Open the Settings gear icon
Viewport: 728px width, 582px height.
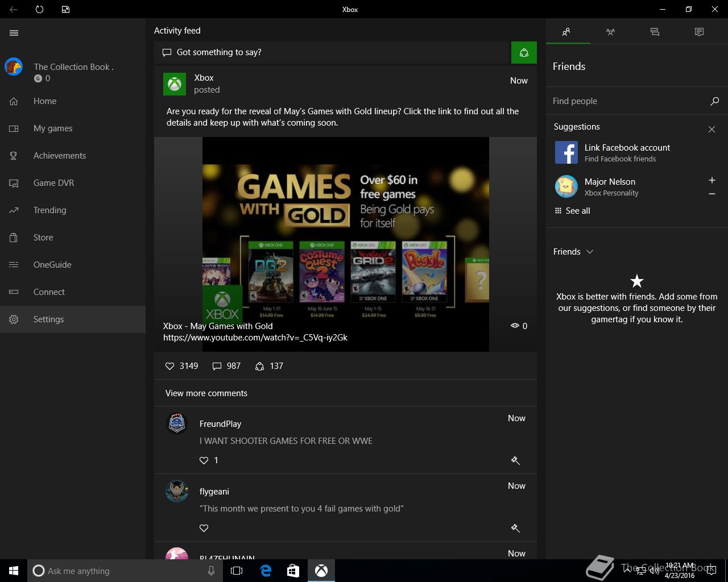(x=14, y=319)
